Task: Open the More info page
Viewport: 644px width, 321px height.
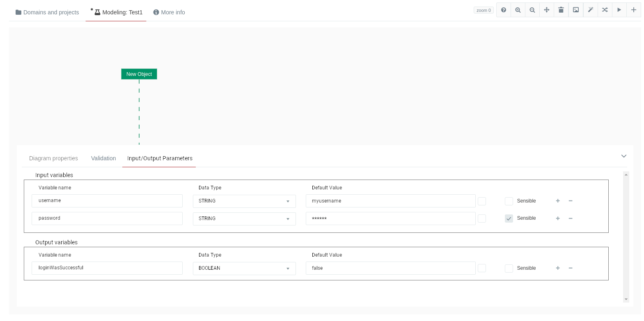Action: pyautogui.click(x=169, y=12)
